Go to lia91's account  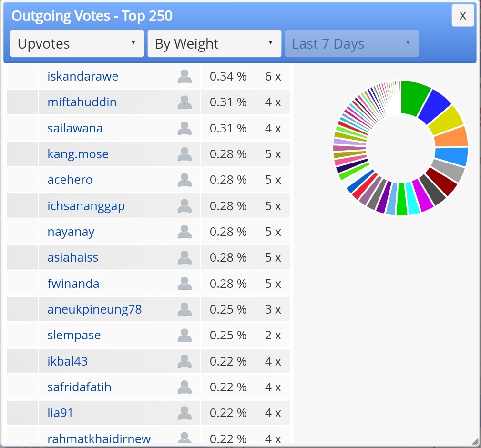coord(60,413)
